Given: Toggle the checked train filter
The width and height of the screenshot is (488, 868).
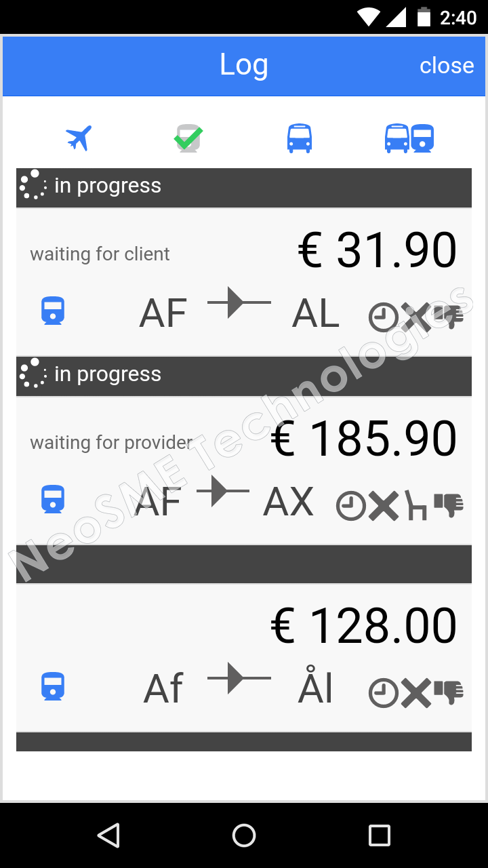Looking at the screenshot, I should click(188, 138).
